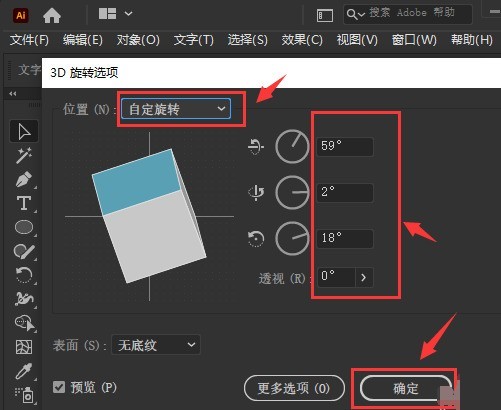Select the Type tool
Viewport: 501px width, 410px height.
24,203
